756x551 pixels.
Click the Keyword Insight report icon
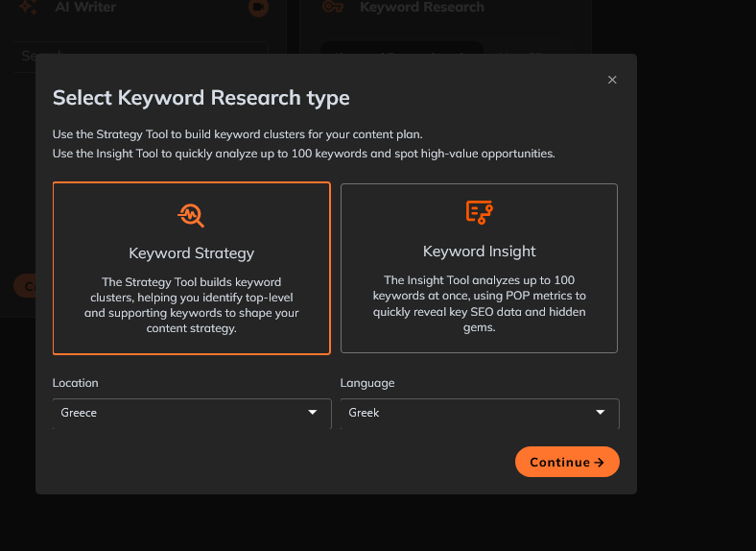tap(479, 212)
